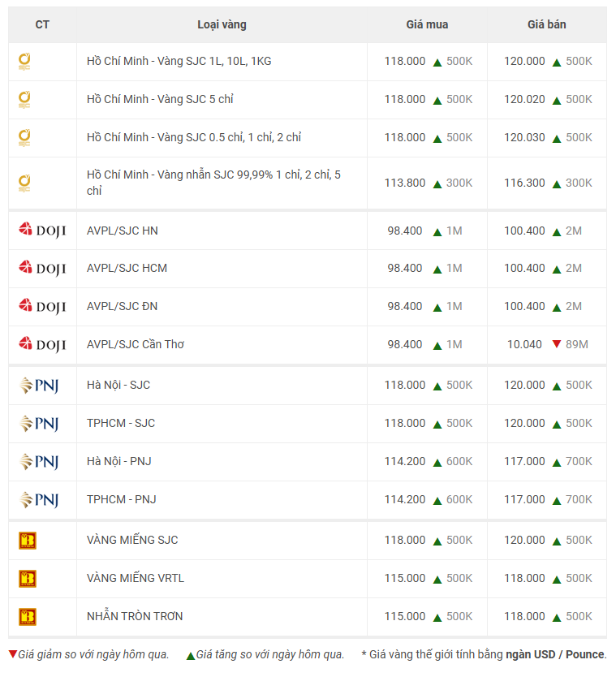Select the Hà Nội - SJC label
Viewport: 616px width, 677px height.
pos(118,385)
